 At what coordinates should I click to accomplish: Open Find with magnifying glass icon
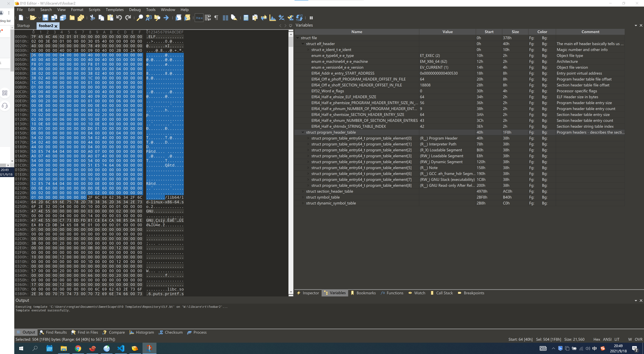click(140, 18)
